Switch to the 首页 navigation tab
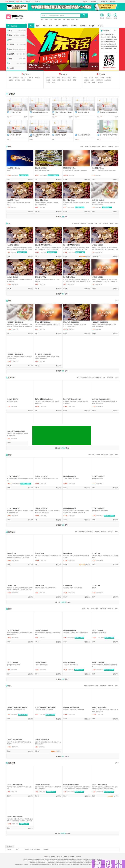 (31, 26)
